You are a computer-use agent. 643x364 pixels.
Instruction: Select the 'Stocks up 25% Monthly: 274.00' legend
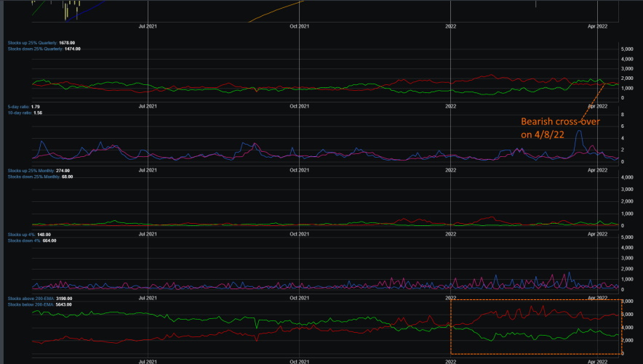click(x=39, y=171)
